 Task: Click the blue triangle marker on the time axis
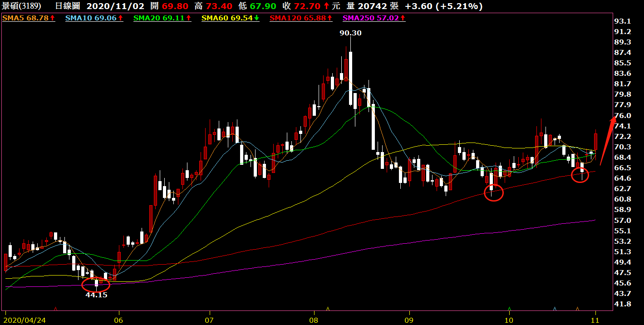click(x=554, y=309)
